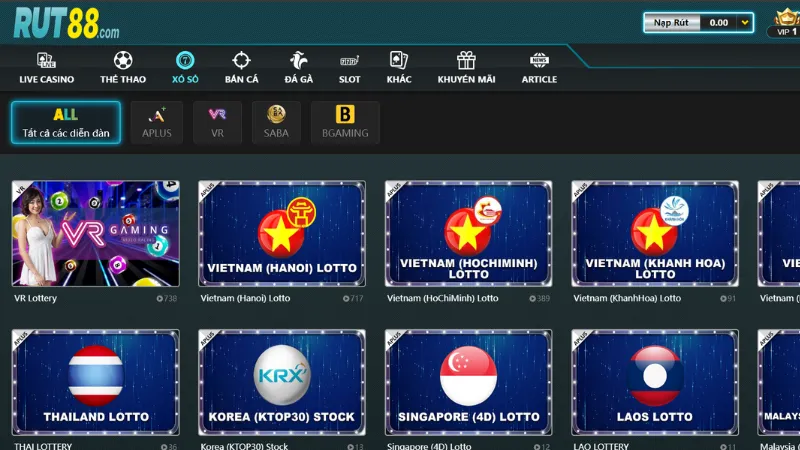Open the Slot games menu
This screenshot has height=450, width=800.
tap(349, 68)
